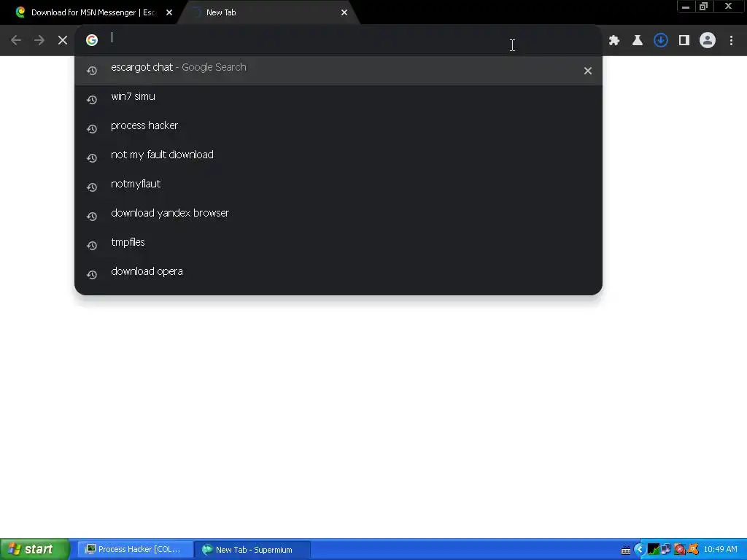This screenshot has height=560, width=747.
Task: Click the browser back arrow
Action: [x=16, y=40]
